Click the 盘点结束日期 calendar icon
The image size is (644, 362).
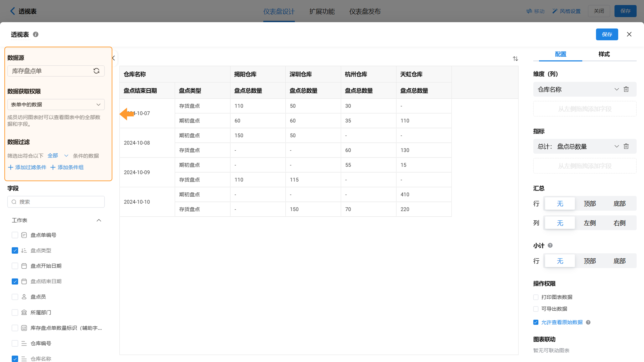click(24, 281)
